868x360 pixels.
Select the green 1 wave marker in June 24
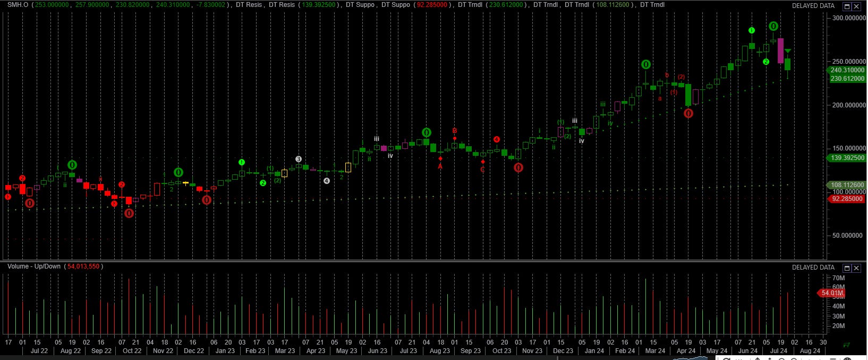(x=752, y=30)
